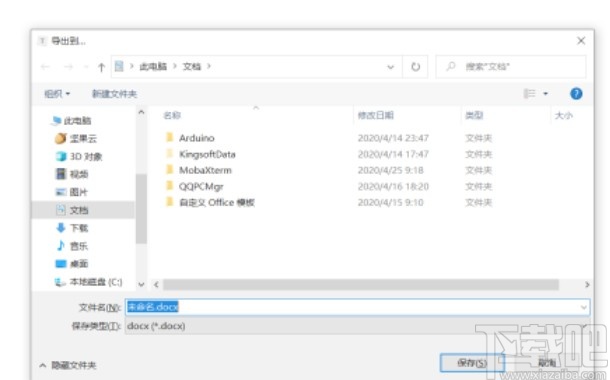Select 文档 in the address path
The width and height of the screenshot is (610, 380).
click(192, 67)
